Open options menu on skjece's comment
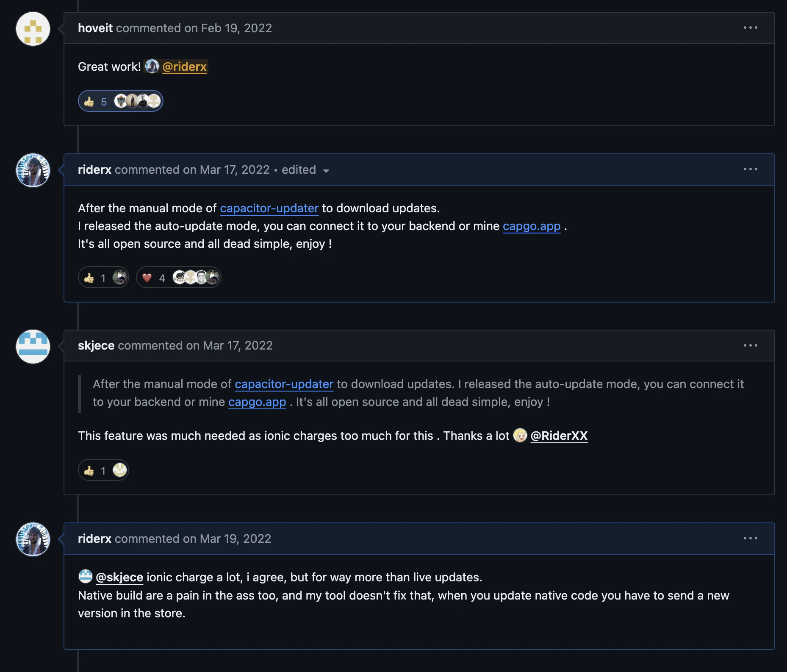 (x=750, y=345)
